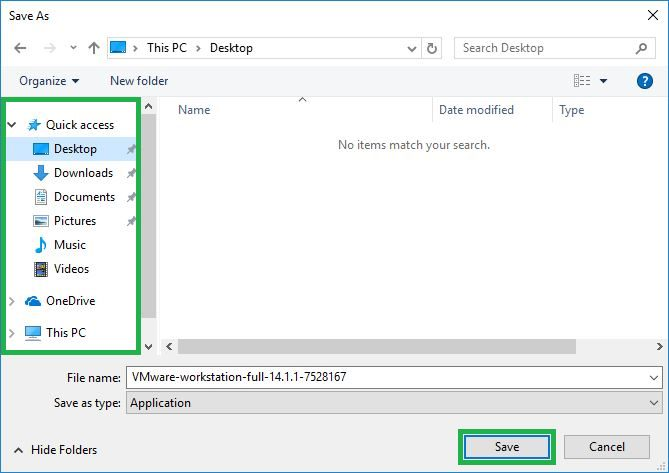The width and height of the screenshot is (669, 473).
Task: Open Documents in the sidebar
Action: coord(84,197)
